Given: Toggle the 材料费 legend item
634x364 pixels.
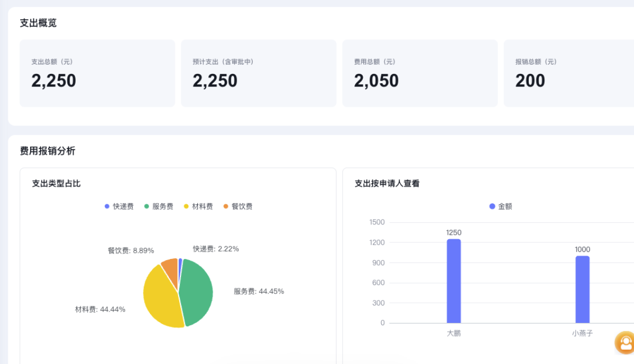Looking at the screenshot, I should point(198,206).
